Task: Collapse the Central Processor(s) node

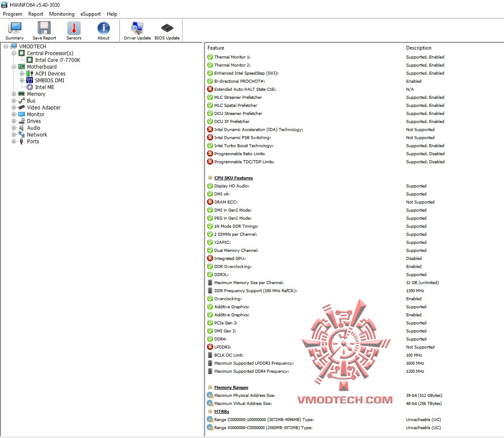Action: [14, 53]
